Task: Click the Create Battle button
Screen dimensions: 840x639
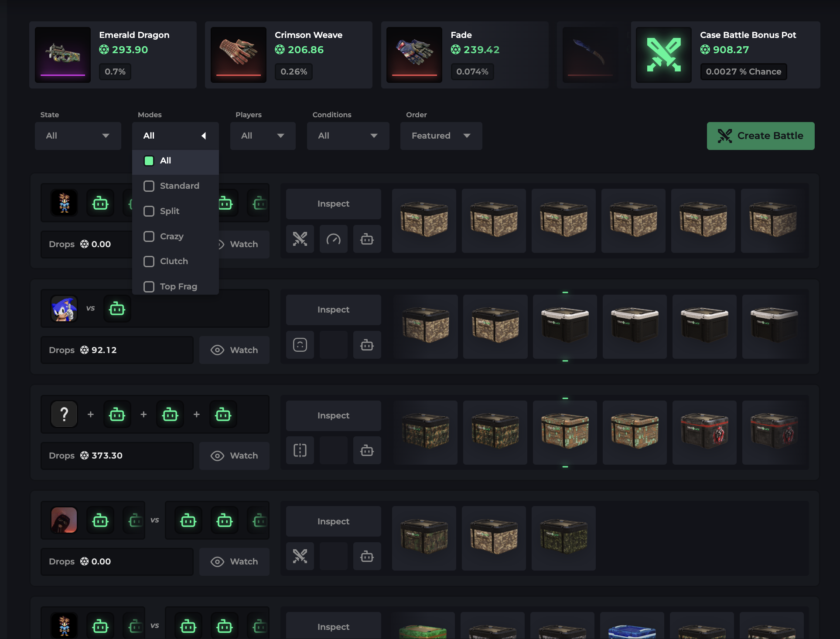Action: point(761,136)
